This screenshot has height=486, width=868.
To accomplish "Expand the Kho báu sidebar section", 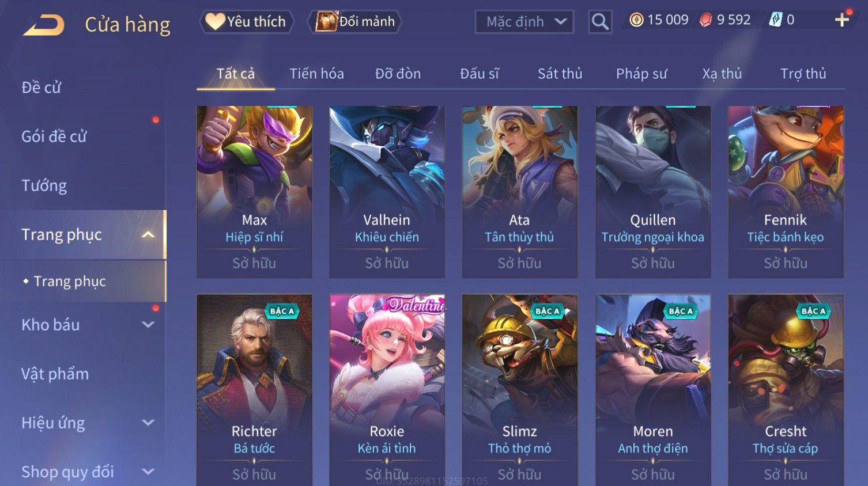I will point(148,325).
